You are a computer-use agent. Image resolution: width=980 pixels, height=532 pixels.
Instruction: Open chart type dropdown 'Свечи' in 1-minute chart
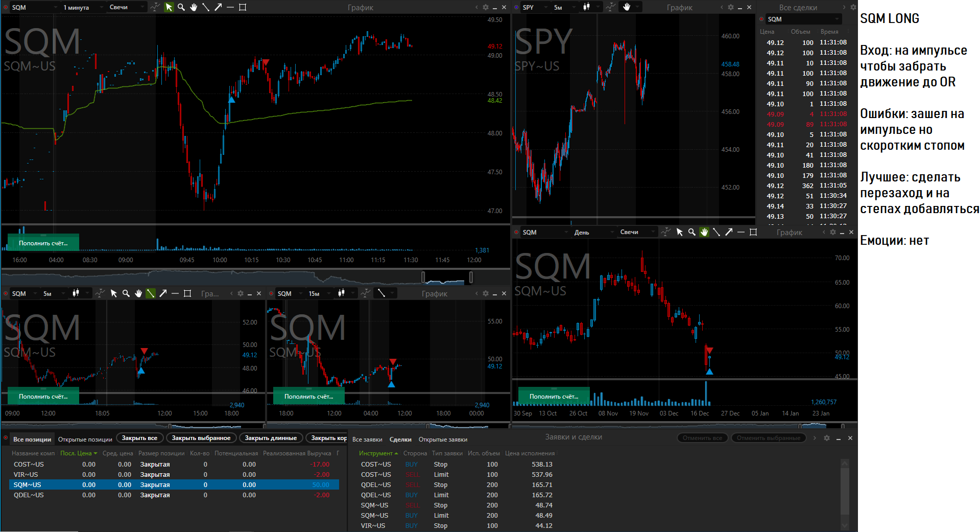pyautogui.click(x=126, y=7)
